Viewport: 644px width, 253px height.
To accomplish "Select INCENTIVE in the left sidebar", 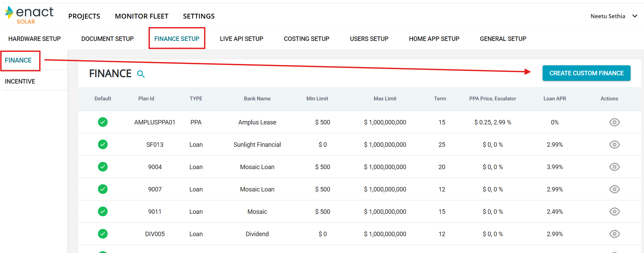I will (x=20, y=81).
